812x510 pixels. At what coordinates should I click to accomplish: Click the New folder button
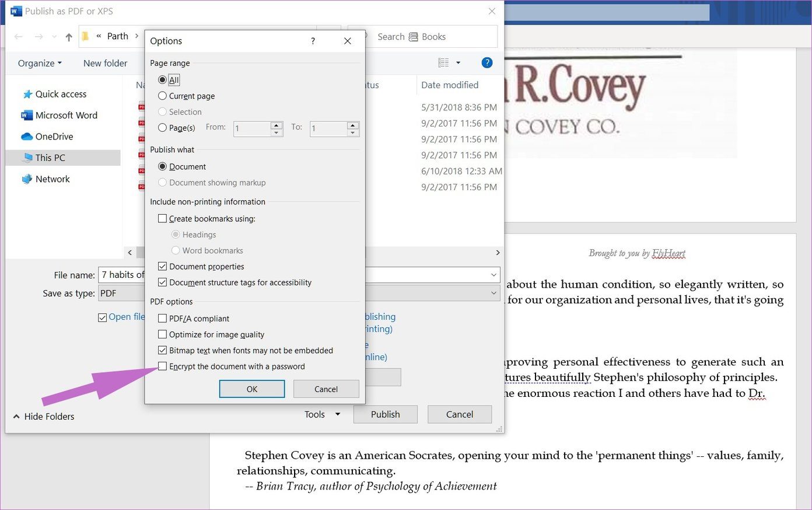[x=105, y=63]
